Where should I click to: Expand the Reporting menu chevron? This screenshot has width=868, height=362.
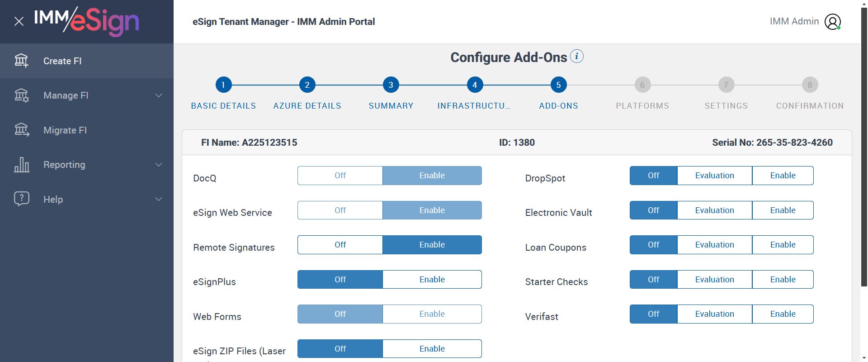(159, 165)
